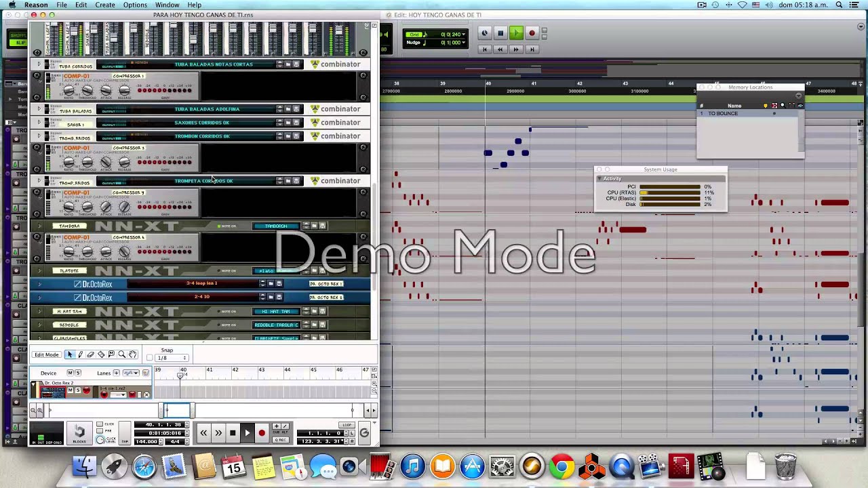This screenshot has height=488, width=868.
Task: Open the Options menu
Action: [135, 5]
